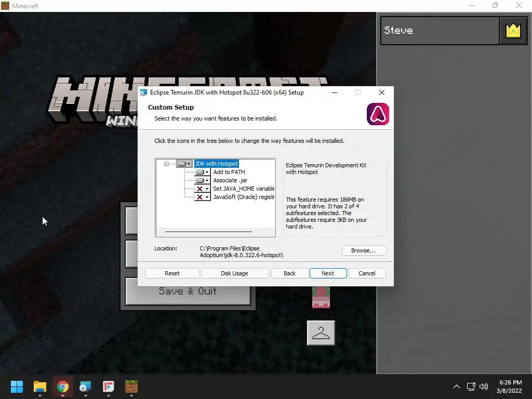Click the Browse... button
The height and width of the screenshot is (399, 532).
[x=364, y=250]
